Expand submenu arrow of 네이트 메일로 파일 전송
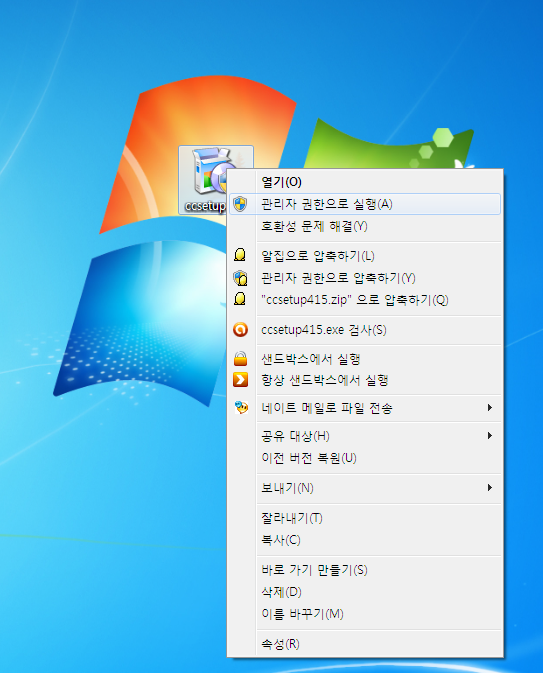 coord(490,407)
